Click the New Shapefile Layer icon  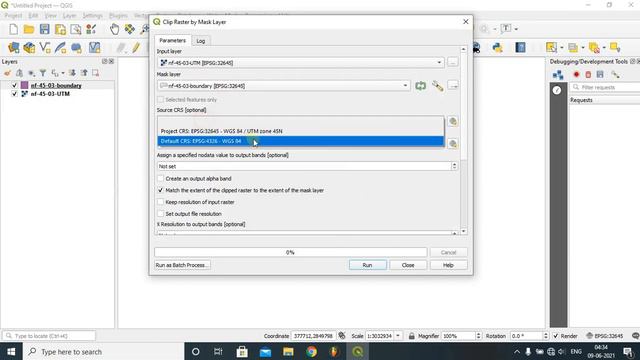[x=44, y=48]
